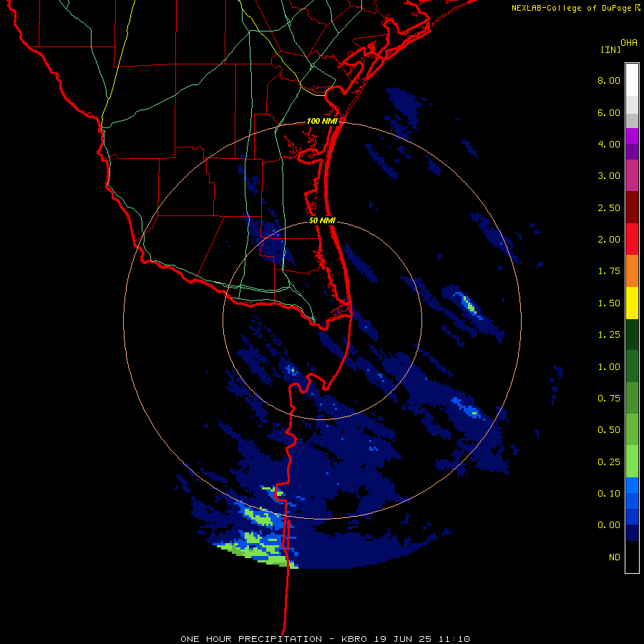Viewport: 644px width, 644px height.
Task: Click the bright red legend color block
Action: click(632, 239)
